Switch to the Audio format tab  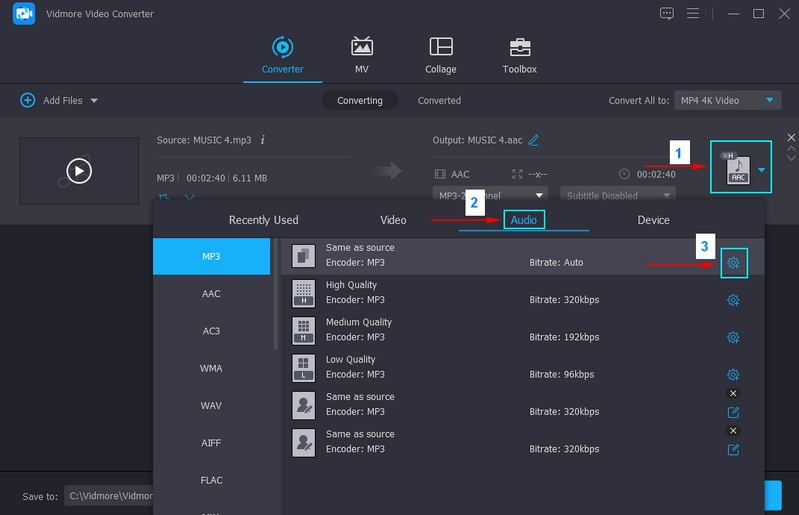pyautogui.click(x=523, y=220)
